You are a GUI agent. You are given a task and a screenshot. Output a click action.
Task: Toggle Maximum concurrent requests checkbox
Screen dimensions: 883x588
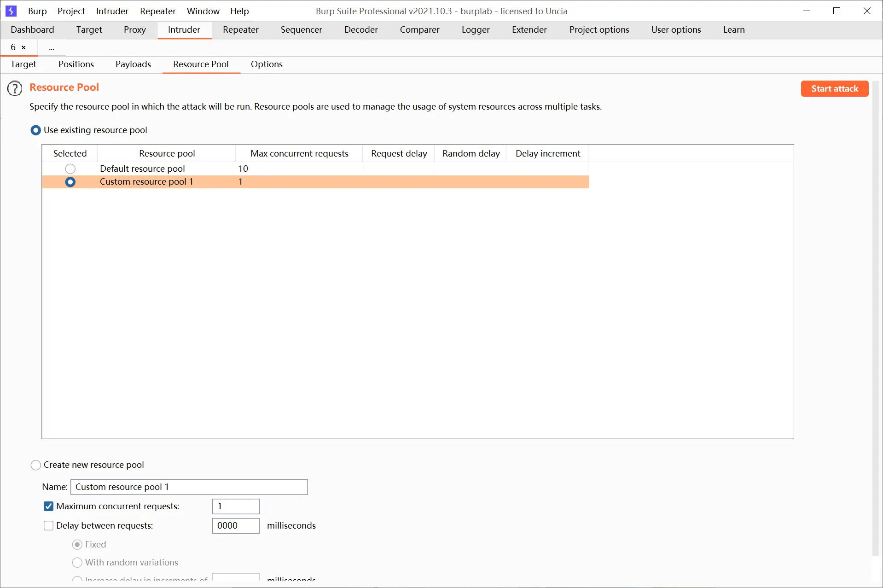(48, 506)
